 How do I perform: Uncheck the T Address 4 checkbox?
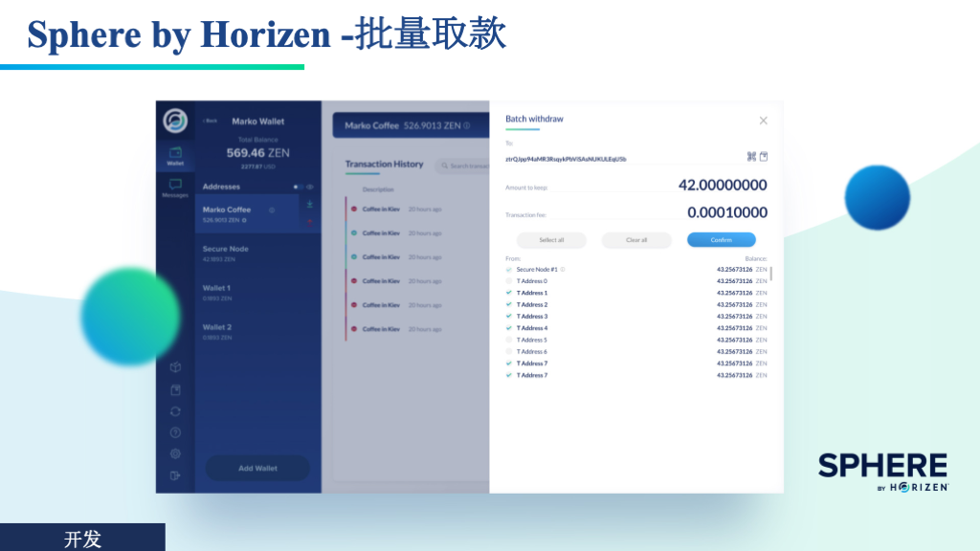pos(509,328)
